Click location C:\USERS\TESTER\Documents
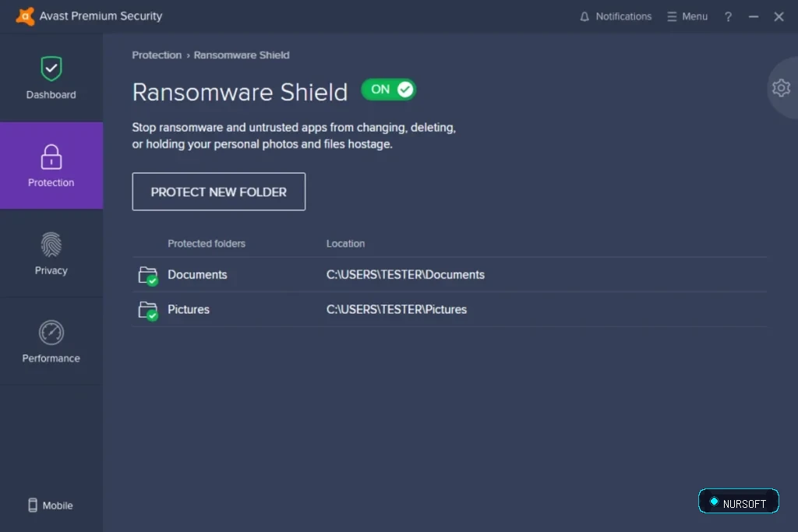The height and width of the screenshot is (532, 798). 405,275
